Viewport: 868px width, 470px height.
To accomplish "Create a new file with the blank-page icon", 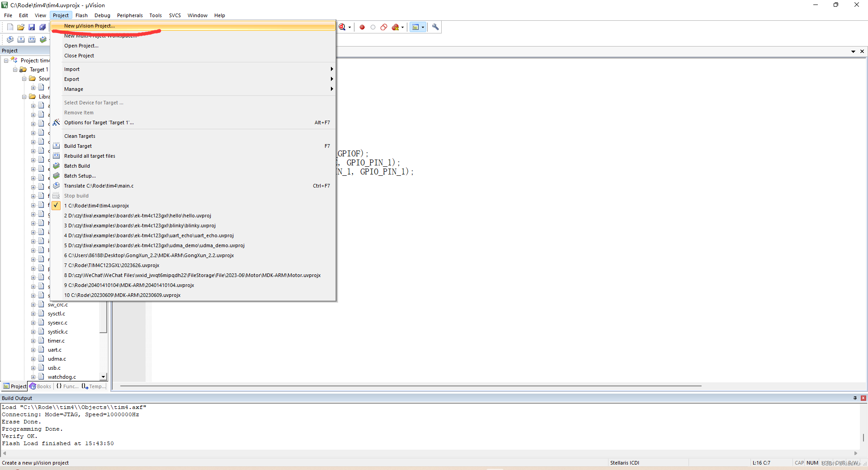I will [x=9, y=27].
